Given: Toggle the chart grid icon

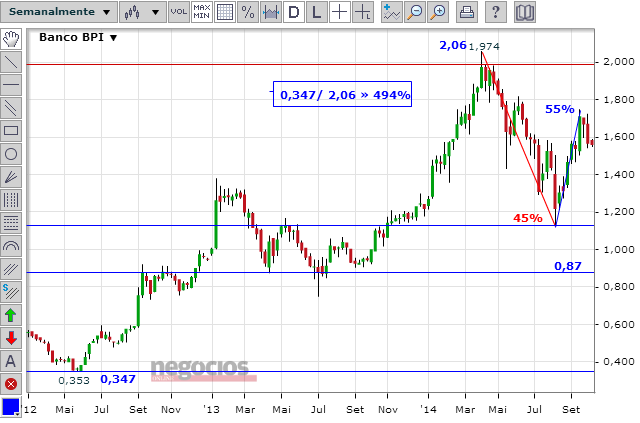Looking at the screenshot, I should tap(225, 12).
